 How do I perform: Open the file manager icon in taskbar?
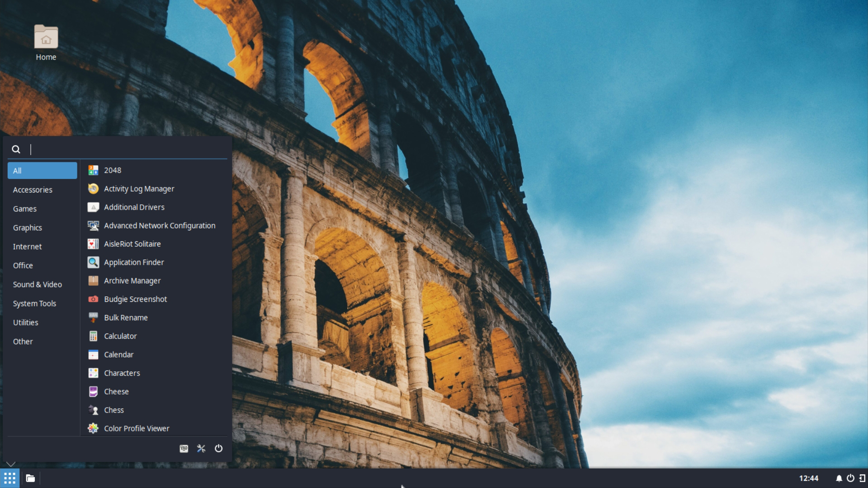(30, 478)
